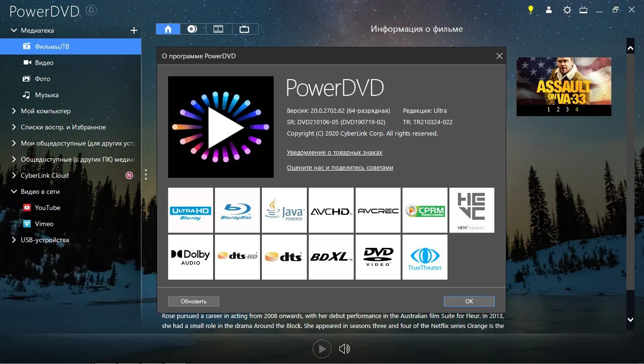Select poster page 1 under the thumbnail

pyautogui.click(x=549, y=109)
